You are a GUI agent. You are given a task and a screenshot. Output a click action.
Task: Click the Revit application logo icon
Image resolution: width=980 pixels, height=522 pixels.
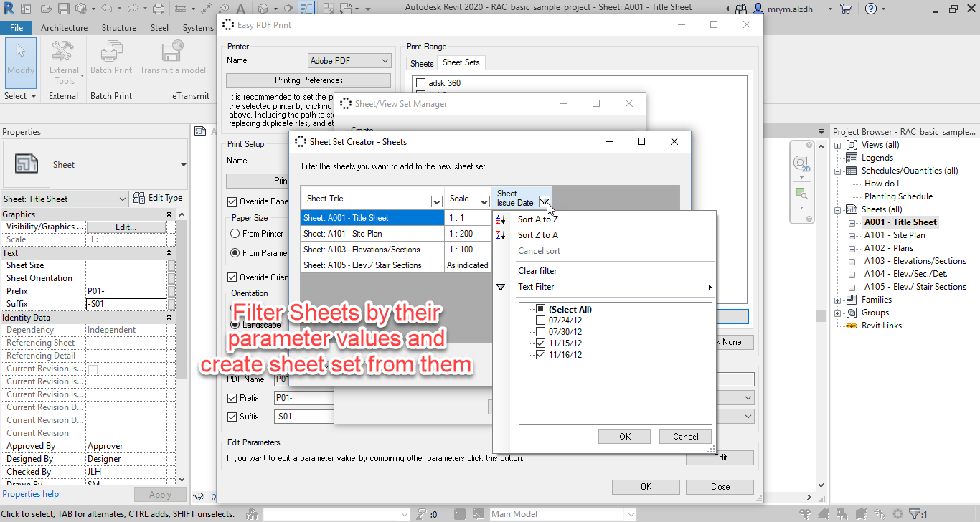9,9
